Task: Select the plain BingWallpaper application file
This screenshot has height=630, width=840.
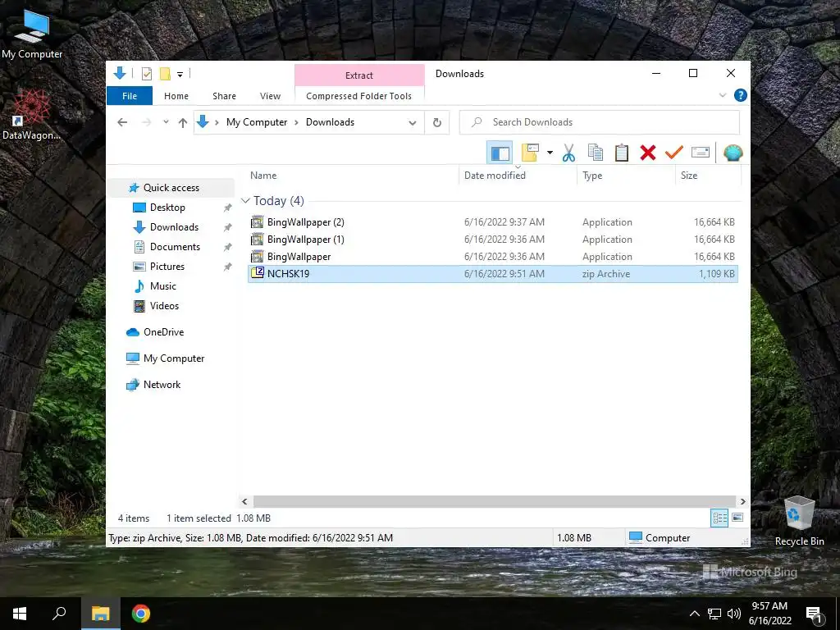Action: click(x=492, y=256)
